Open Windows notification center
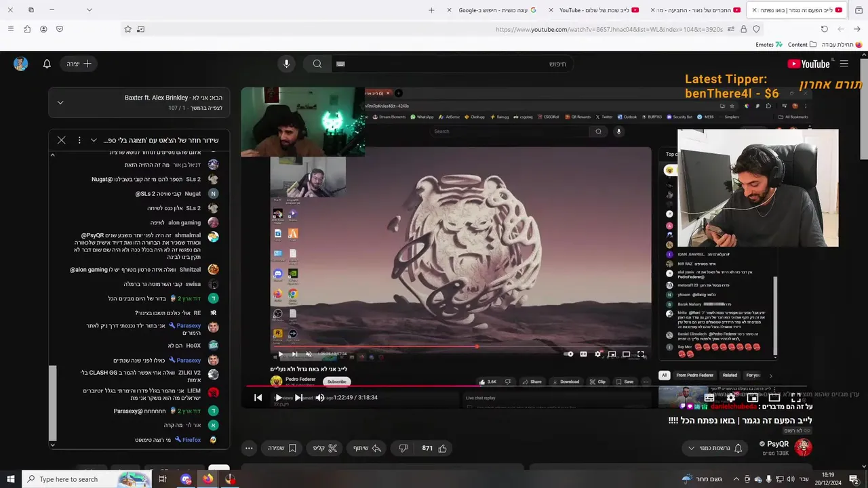The height and width of the screenshot is (488, 868). coord(854,479)
